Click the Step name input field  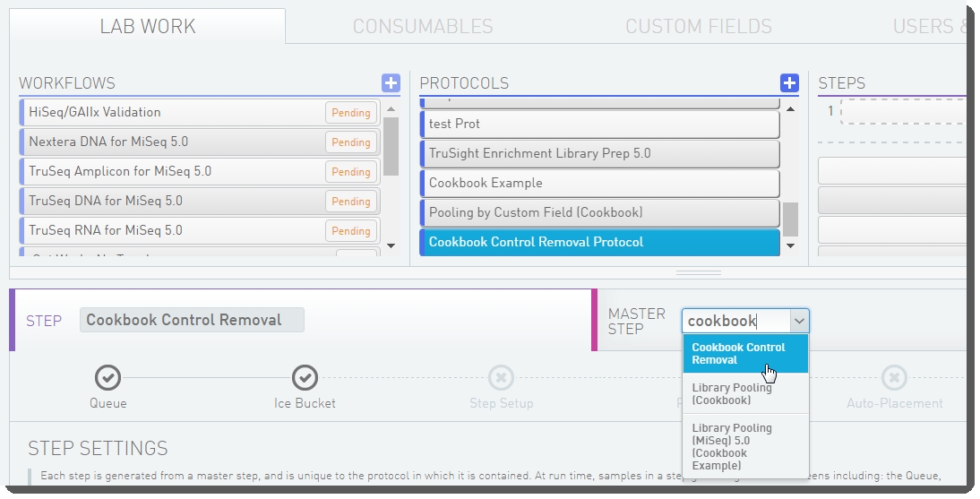192,320
